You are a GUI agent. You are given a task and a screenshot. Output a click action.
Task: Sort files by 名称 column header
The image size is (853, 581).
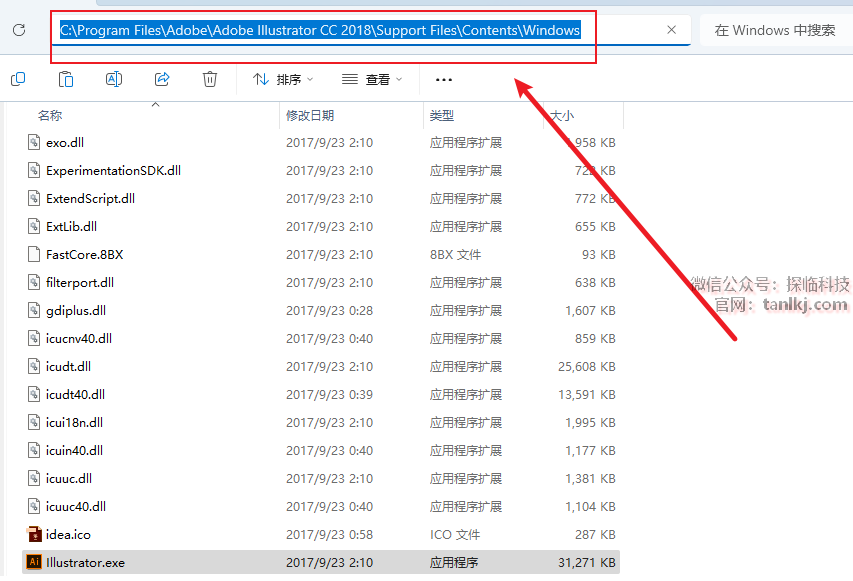(50, 116)
